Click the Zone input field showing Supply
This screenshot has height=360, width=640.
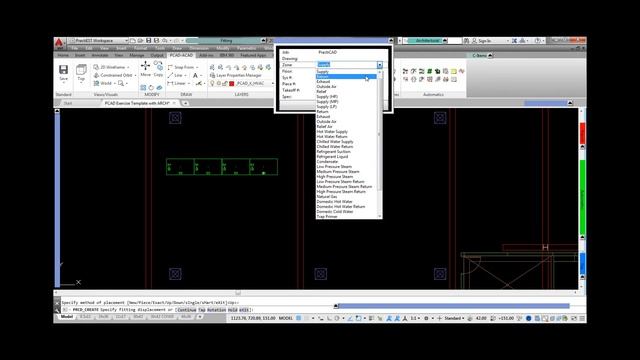coord(347,64)
